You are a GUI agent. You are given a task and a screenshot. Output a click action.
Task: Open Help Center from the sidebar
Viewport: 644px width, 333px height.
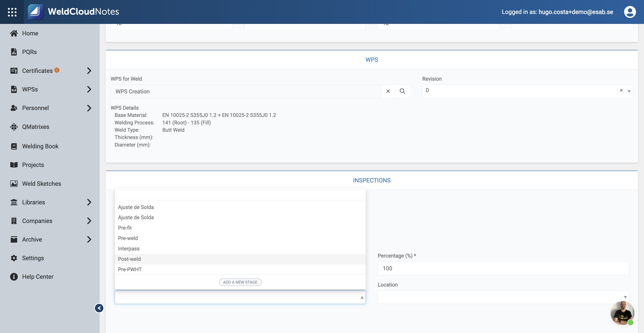(37, 277)
